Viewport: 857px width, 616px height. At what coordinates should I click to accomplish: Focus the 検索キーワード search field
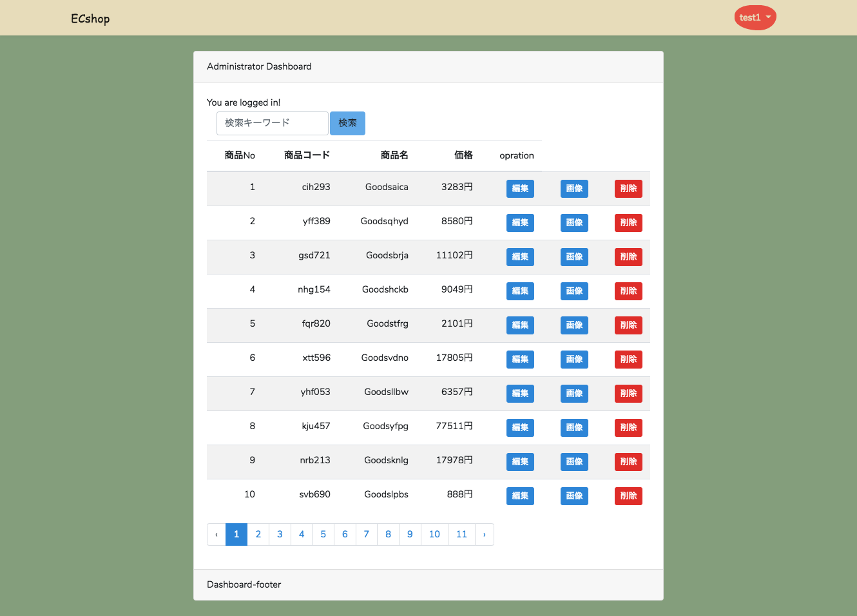[272, 123]
